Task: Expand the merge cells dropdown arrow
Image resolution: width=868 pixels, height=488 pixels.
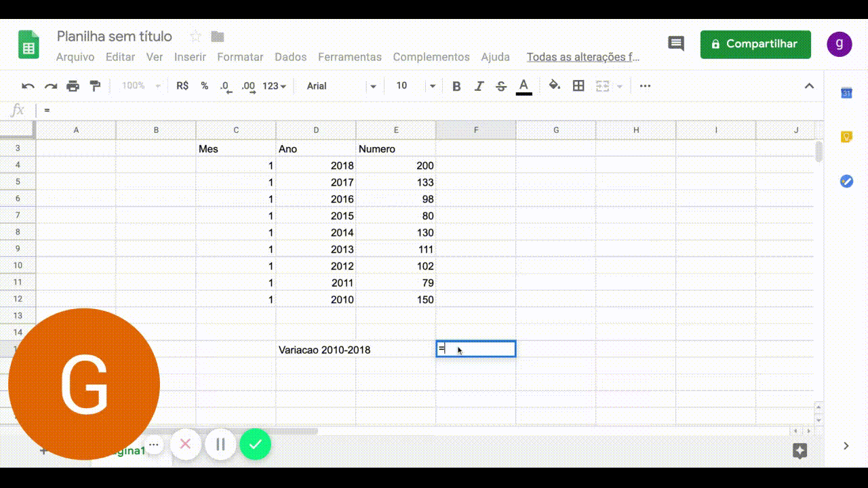Action: click(620, 86)
